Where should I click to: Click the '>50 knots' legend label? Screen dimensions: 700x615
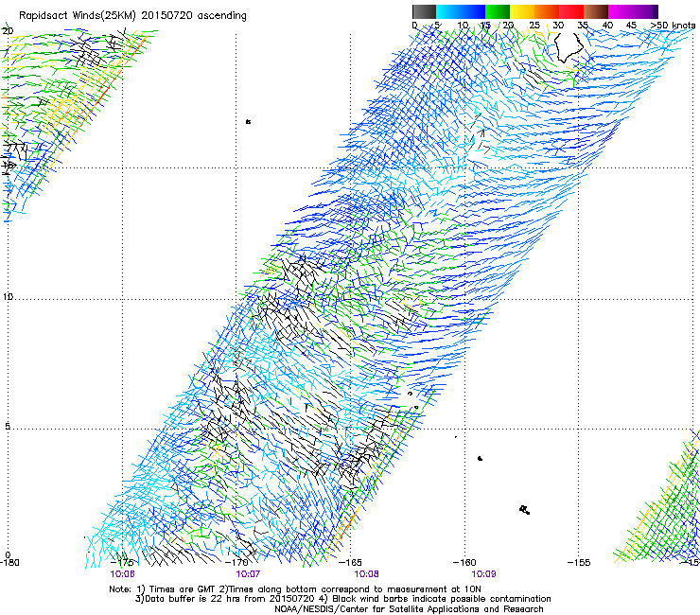673,26
